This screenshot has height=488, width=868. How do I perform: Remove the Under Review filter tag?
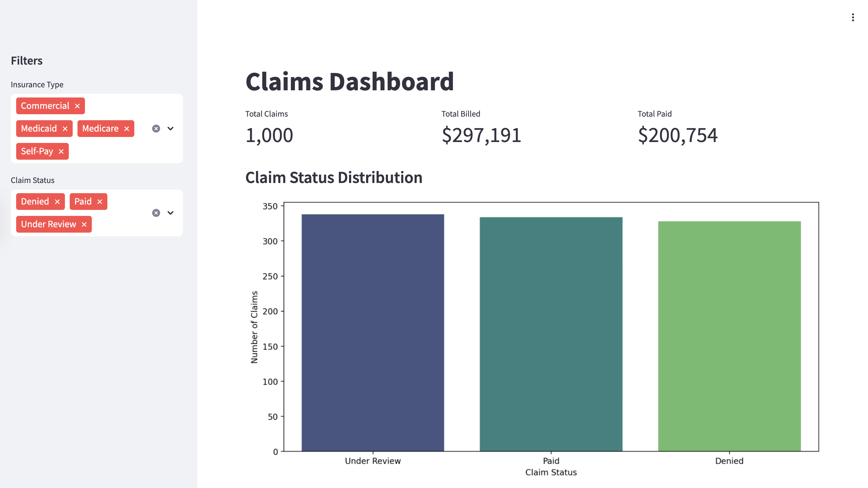point(85,224)
